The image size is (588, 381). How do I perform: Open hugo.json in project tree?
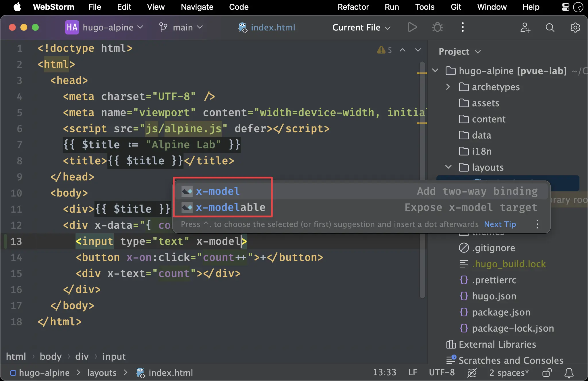pos(494,296)
